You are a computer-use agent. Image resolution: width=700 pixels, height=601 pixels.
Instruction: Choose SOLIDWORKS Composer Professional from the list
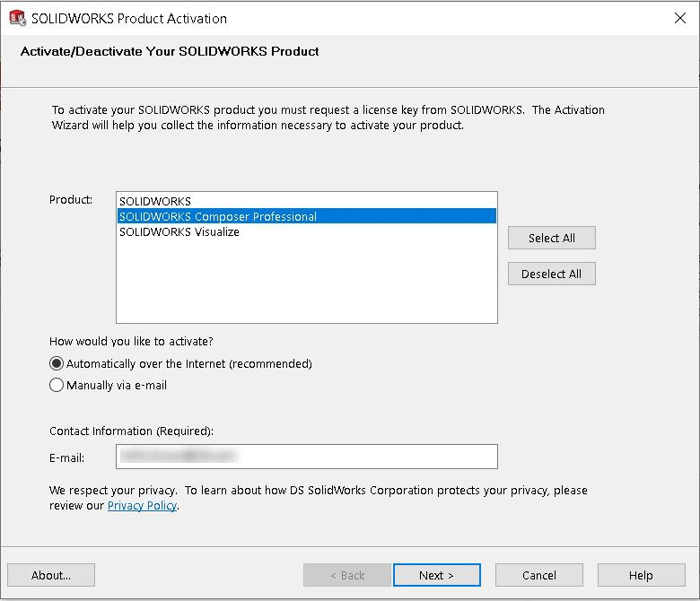[x=217, y=216]
